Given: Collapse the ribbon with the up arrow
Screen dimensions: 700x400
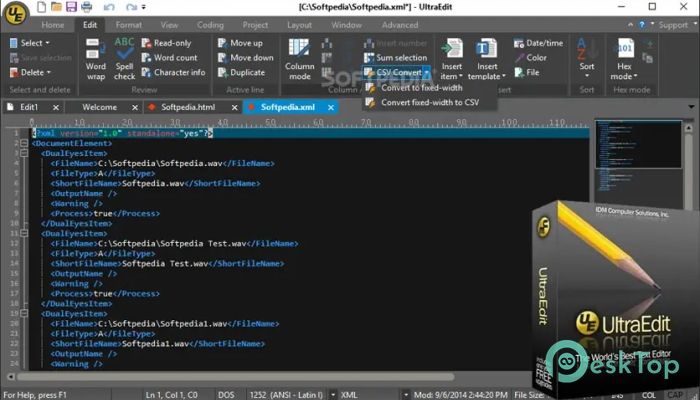Looking at the screenshot, I should pyautogui.click(x=630, y=25).
